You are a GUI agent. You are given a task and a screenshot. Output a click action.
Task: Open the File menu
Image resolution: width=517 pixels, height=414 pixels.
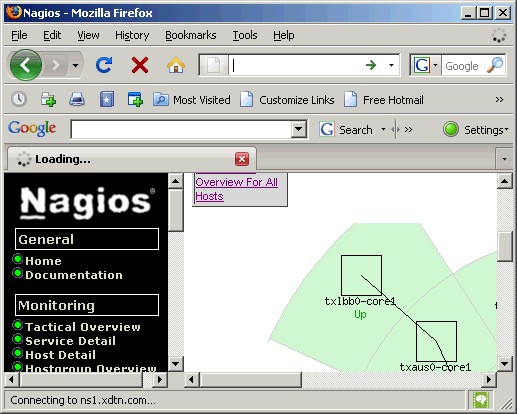19,35
